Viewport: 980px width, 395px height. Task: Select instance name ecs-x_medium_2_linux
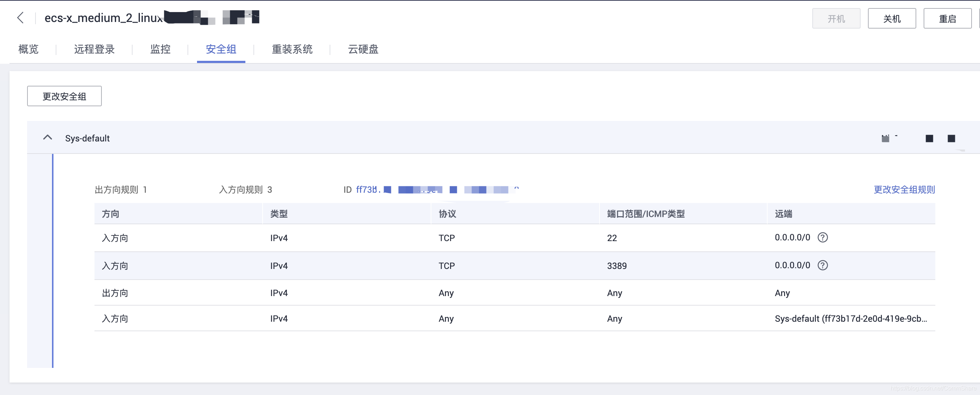point(104,18)
